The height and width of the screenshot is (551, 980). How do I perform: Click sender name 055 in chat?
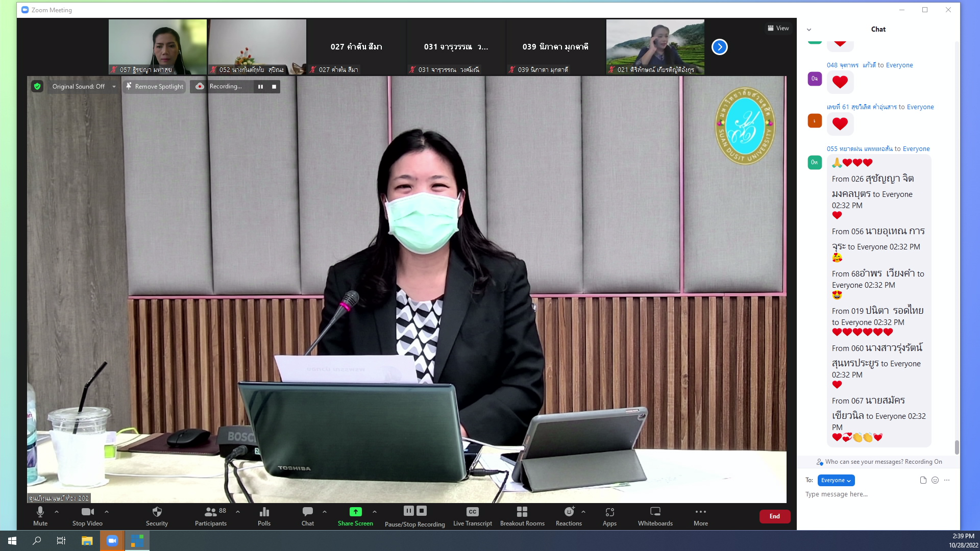(860, 149)
